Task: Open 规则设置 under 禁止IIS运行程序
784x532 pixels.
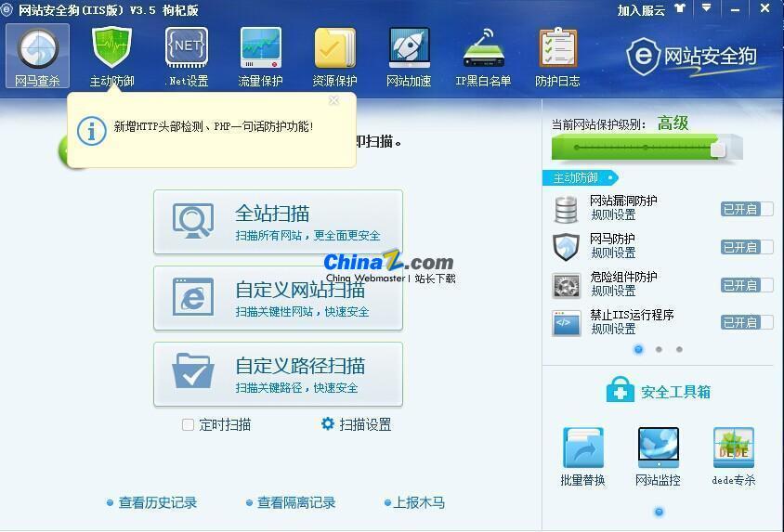Action: point(613,330)
